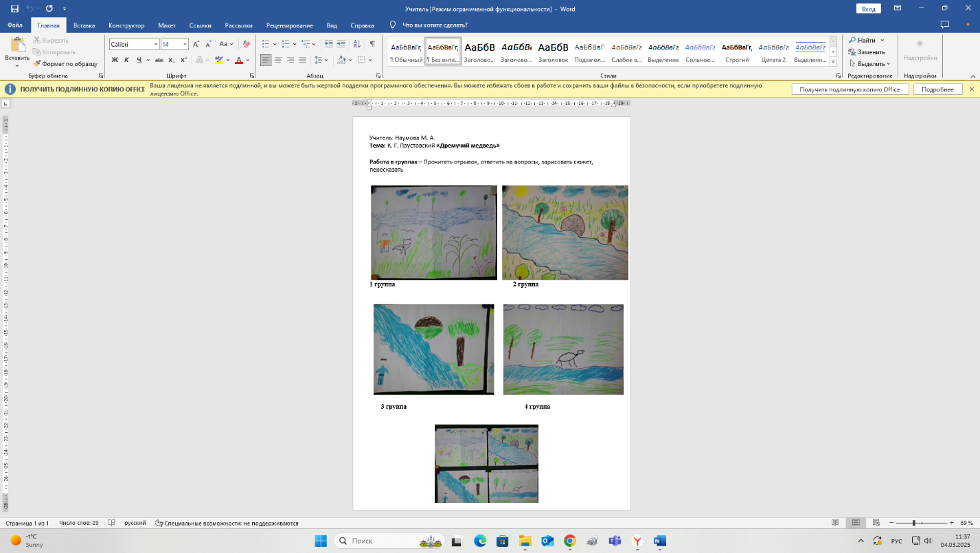
Task: Open Yandex Browser from the taskbar
Action: pos(637,541)
